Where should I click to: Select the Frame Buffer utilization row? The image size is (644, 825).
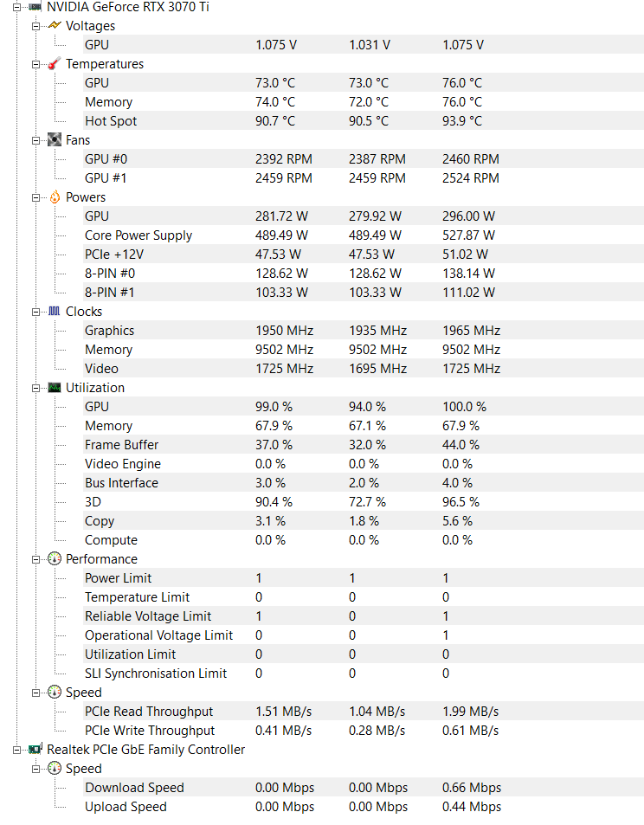pyautogui.click(x=121, y=445)
